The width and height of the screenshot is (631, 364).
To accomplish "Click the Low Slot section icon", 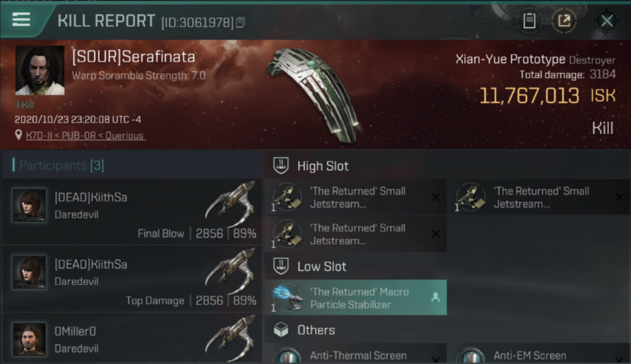I will click(x=282, y=266).
